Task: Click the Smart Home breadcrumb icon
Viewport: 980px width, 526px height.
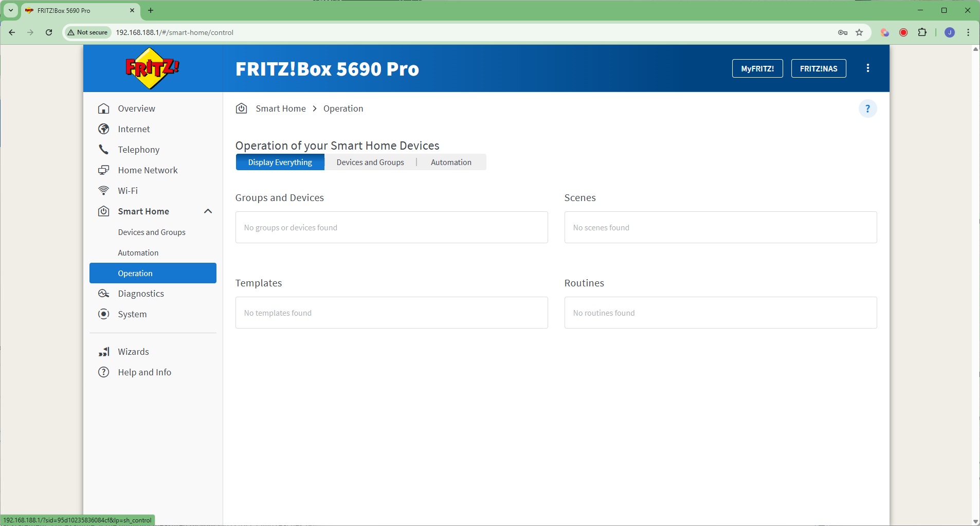Action: coord(241,108)
